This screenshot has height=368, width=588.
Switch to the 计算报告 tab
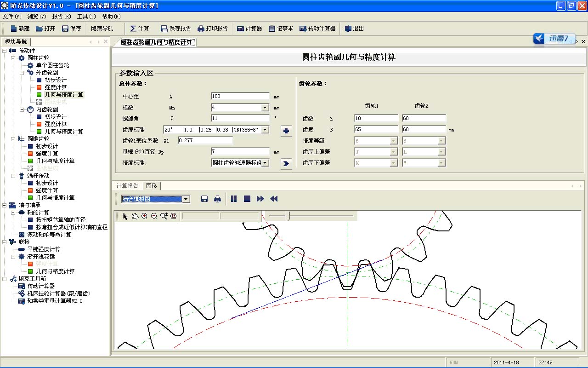(127, 186)
